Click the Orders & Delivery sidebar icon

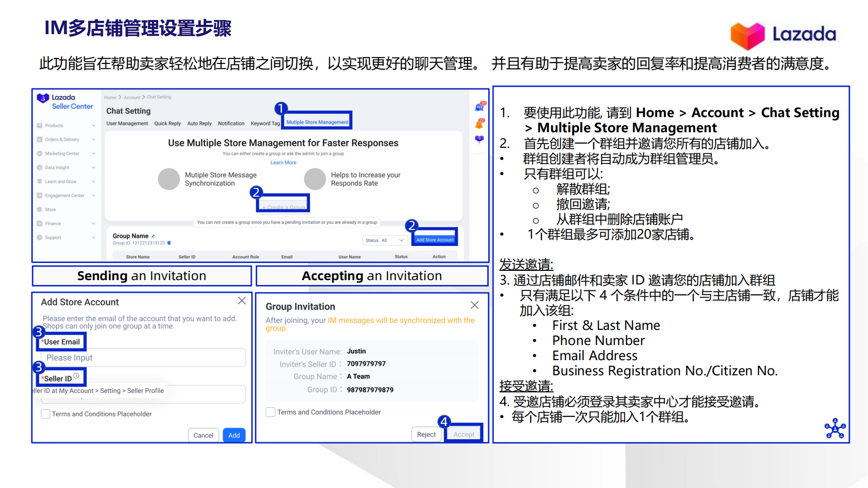(40, 140)
